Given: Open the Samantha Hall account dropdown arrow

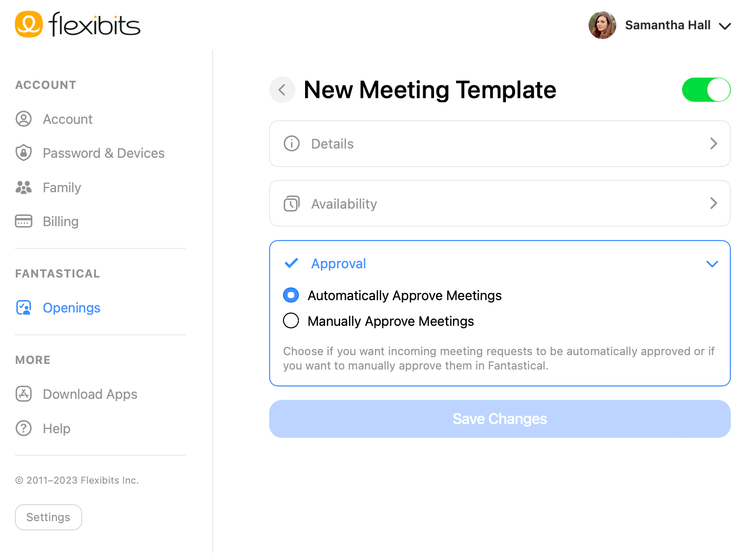Looking at the screenshot, I should [x=725, y=26].
